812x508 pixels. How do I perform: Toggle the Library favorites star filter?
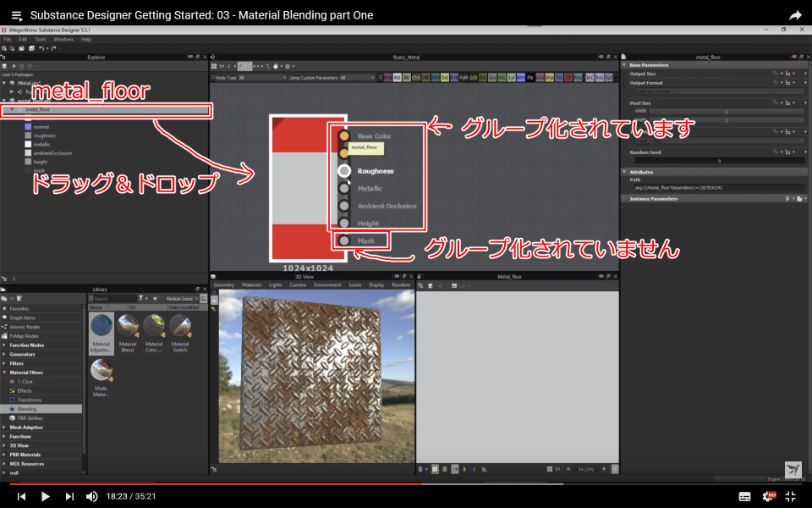tap(155, 299)
